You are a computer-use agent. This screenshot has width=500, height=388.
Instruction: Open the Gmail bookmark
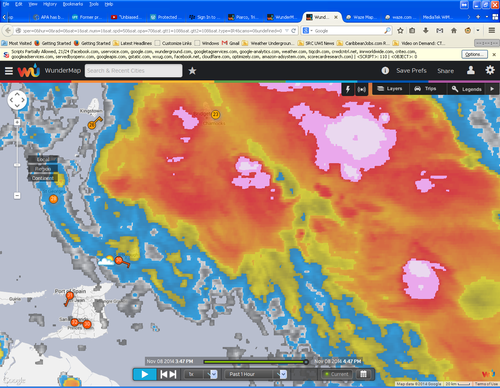231,43
